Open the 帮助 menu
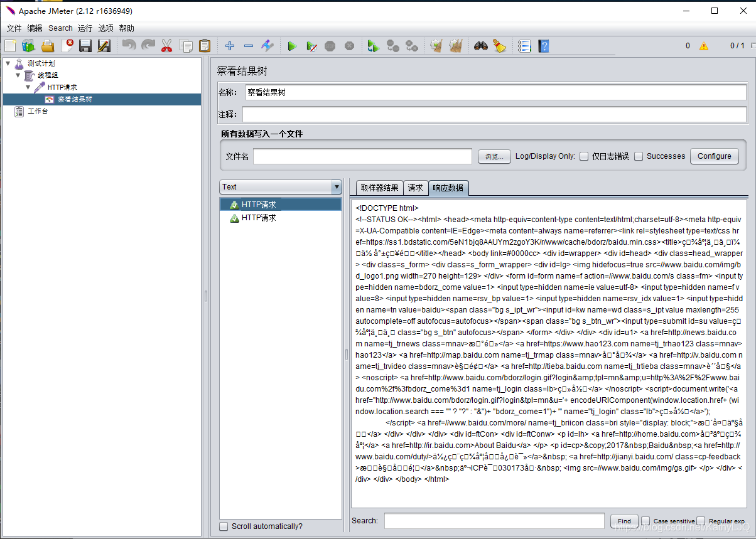Viewport: 756px width, 539px height. point(126,28)
